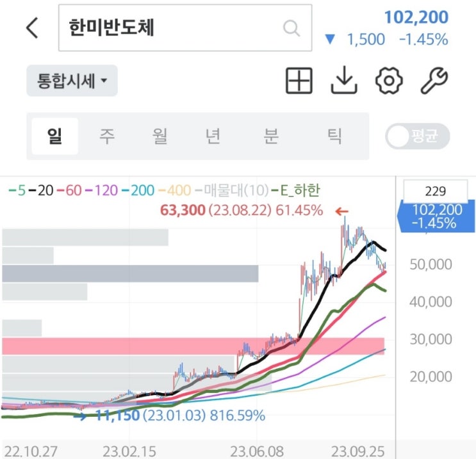Viewport: 476px width, 459px height.
Task: Open the 분 minute chart tab
Action: pos(271,136)
